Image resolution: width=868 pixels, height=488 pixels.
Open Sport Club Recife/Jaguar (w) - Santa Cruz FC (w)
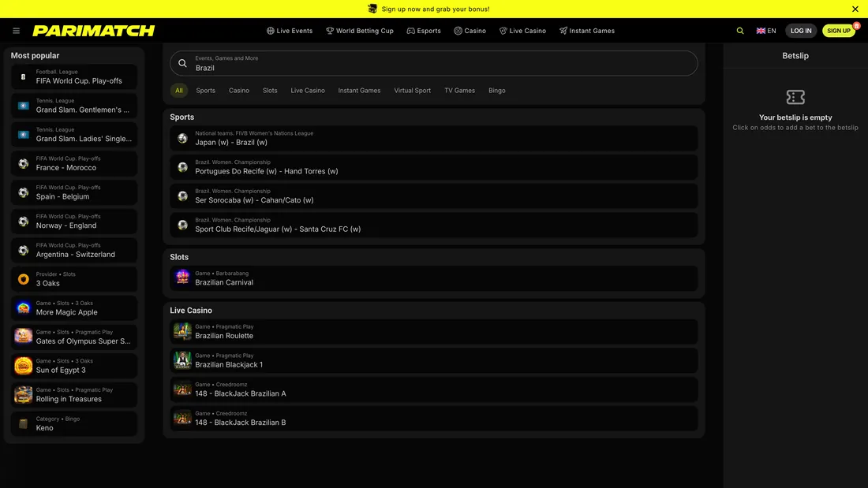pyautogui.click(x=434, y=225)
